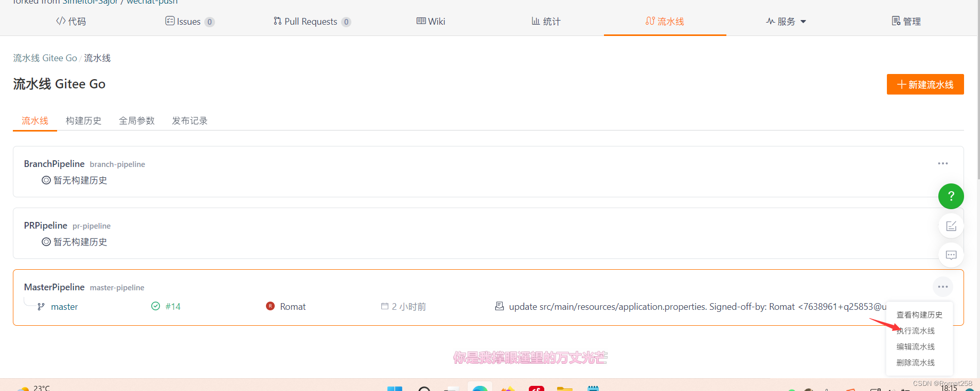
Task: Select 查看构建历史 from the context menu
Action: click(x=919, y=315)
